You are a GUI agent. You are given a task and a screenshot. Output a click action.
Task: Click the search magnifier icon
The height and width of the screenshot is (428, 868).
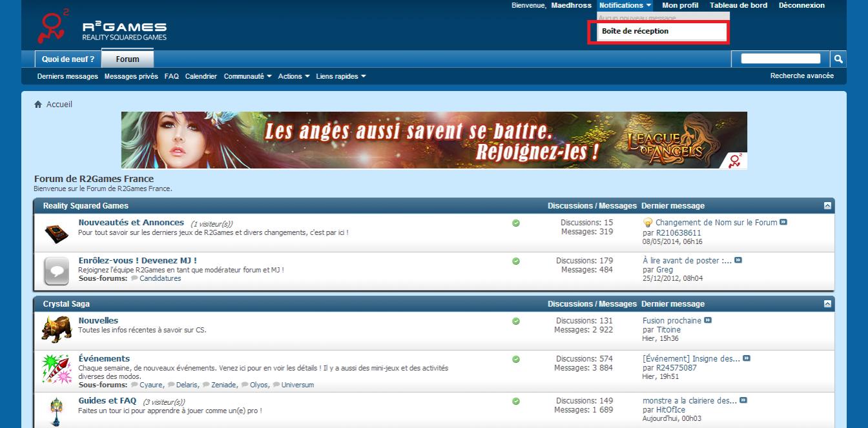pos(838,59)
